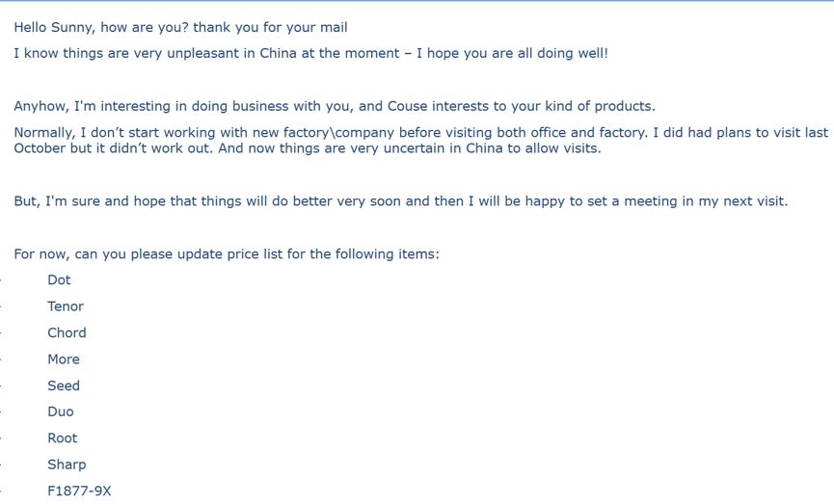The height and width of the screenshot is (504, 834).
Task: Click the list item 'Chord'
Action: coord(67,332)
